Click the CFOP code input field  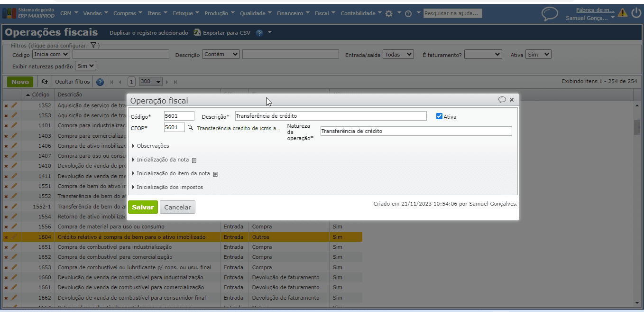pyautogui.click(x=175, y=127)
